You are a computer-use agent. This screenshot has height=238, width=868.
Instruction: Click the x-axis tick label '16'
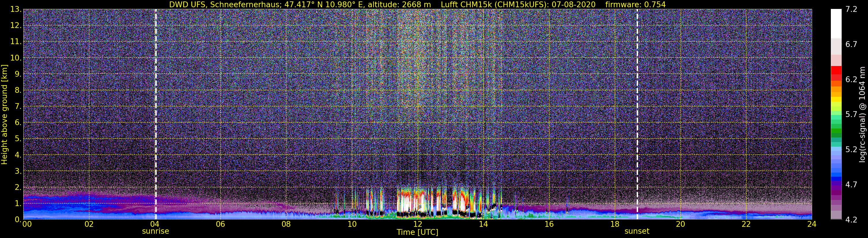point(549,224)
